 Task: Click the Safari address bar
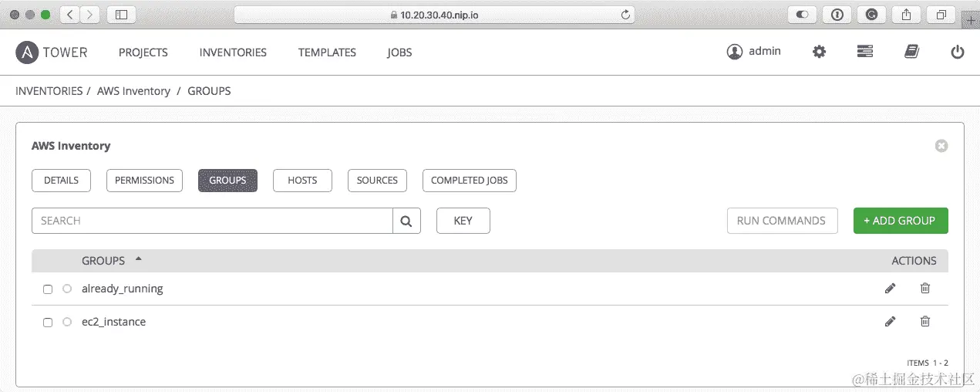pyautogui.click(x=434, y=15)
